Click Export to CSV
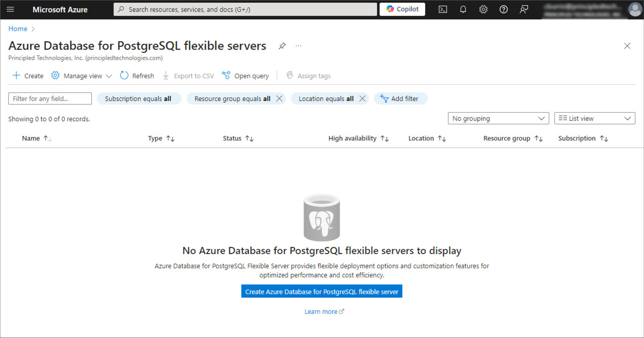Image resolution: width=644 pixels, height=338 pixels. (189, 76)
